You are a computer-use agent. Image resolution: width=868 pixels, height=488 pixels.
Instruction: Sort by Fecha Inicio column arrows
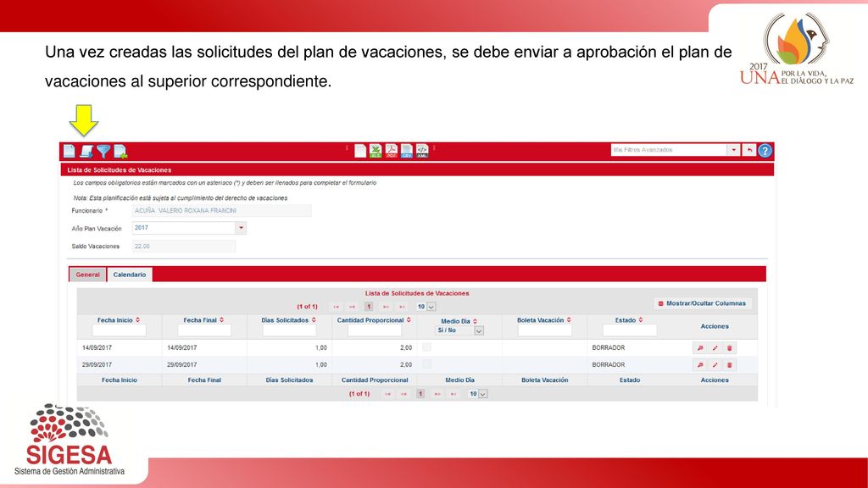pyautogui.click(x=138, y=319)
